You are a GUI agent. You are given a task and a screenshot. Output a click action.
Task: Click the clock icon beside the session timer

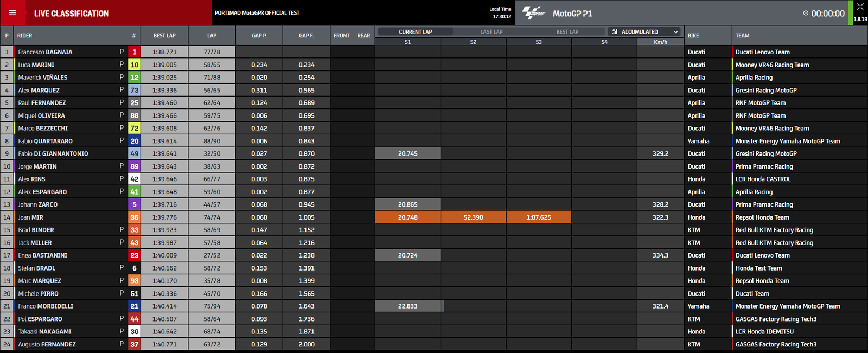click(806, 14)
